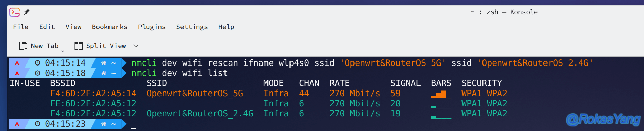Click the clock icon beside 04:15:18

click(x=38, y=73)
